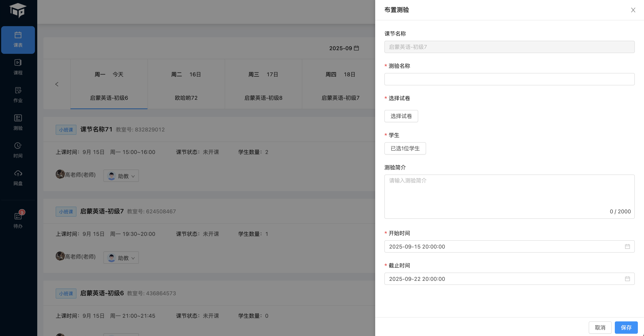Open calendar icon in 开始时间 field

[627, 246]
